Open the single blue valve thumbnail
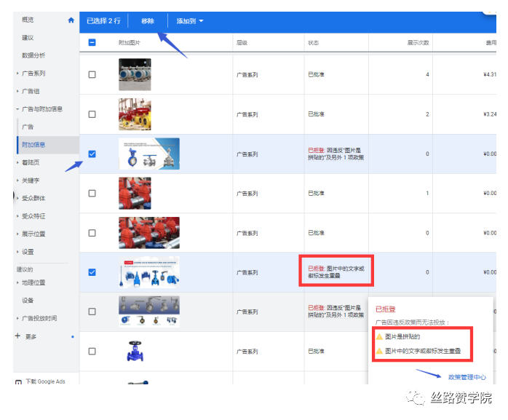 pyautogui.click(x=135, y=352)
